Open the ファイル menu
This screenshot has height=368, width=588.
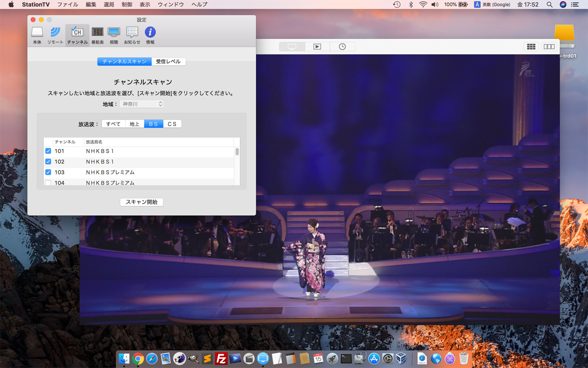point(68,5)
